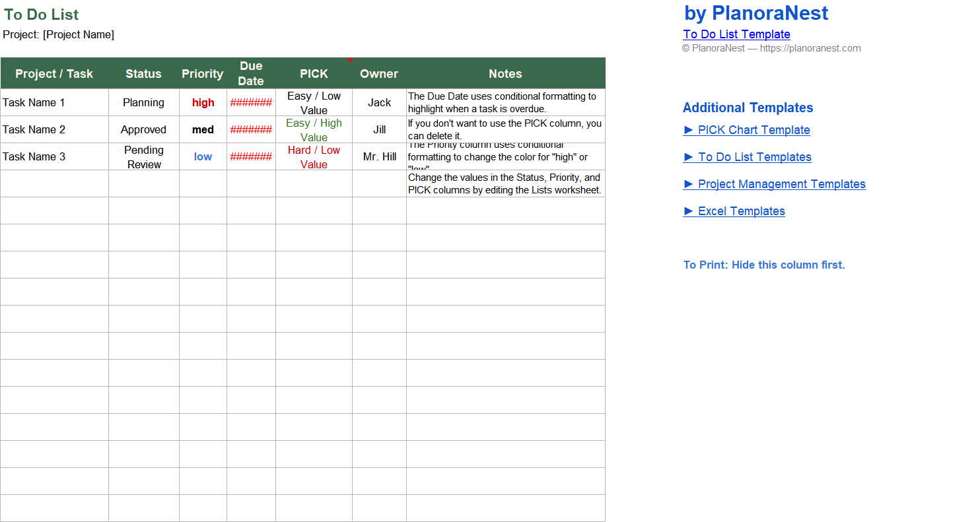Click the 'Notes' column header

click(506, 73)
